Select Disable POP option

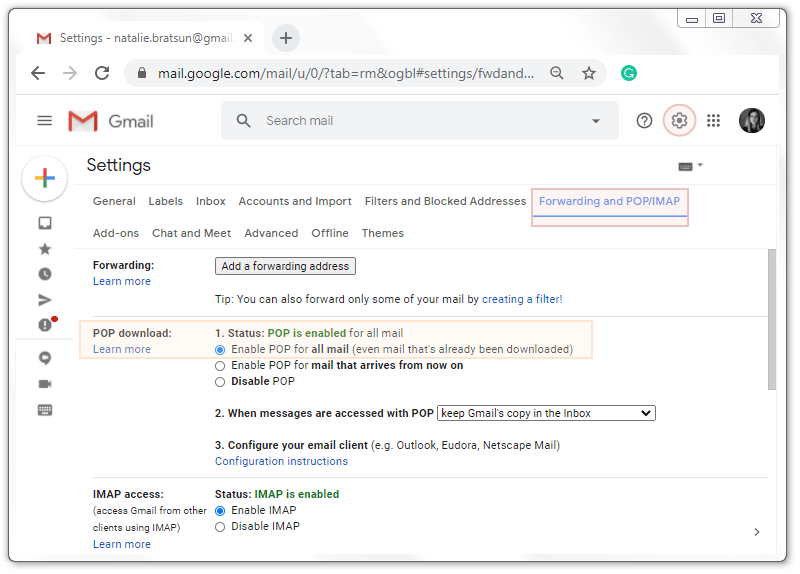click(220, 382)
